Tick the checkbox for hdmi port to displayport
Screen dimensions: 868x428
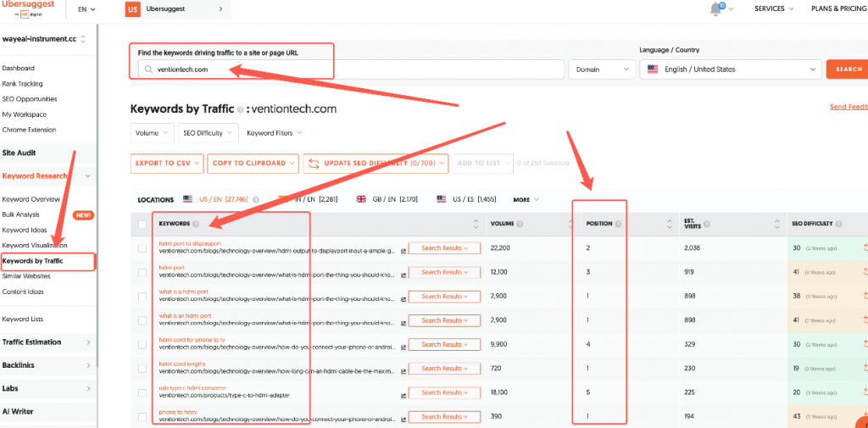click(142, 248)
